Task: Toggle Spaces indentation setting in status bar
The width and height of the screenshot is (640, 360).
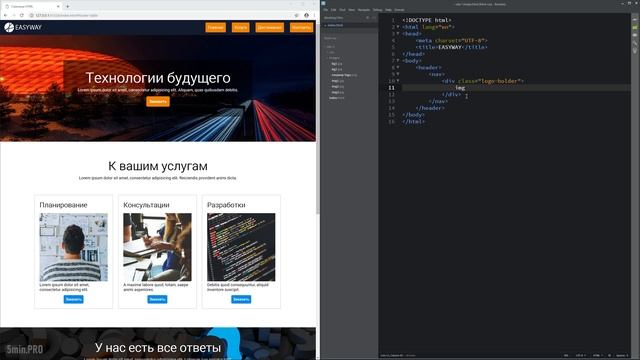Action: [622, 356]
